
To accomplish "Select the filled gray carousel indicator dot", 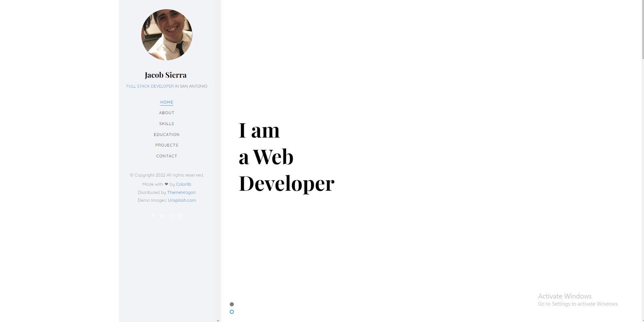I will 232,304.
